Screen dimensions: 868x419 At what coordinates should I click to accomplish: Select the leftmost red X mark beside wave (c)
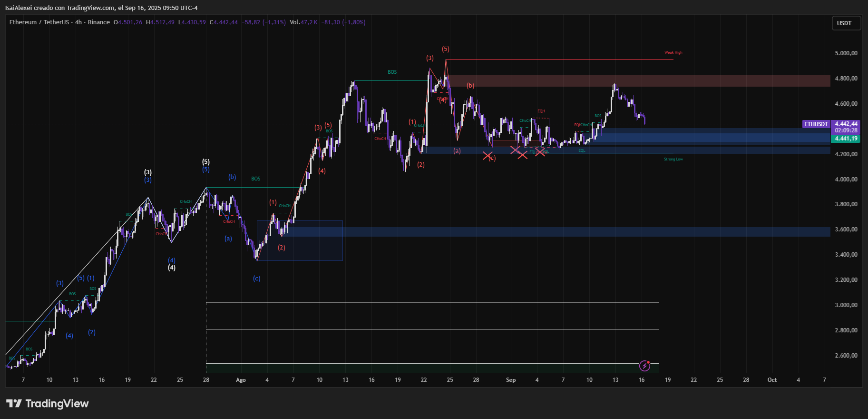coord(488,156)
